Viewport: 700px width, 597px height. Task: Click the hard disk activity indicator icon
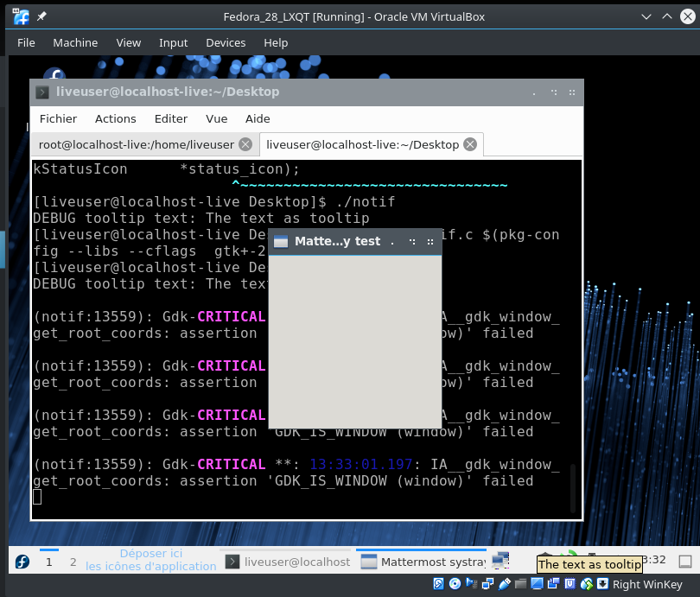point(438,584)
